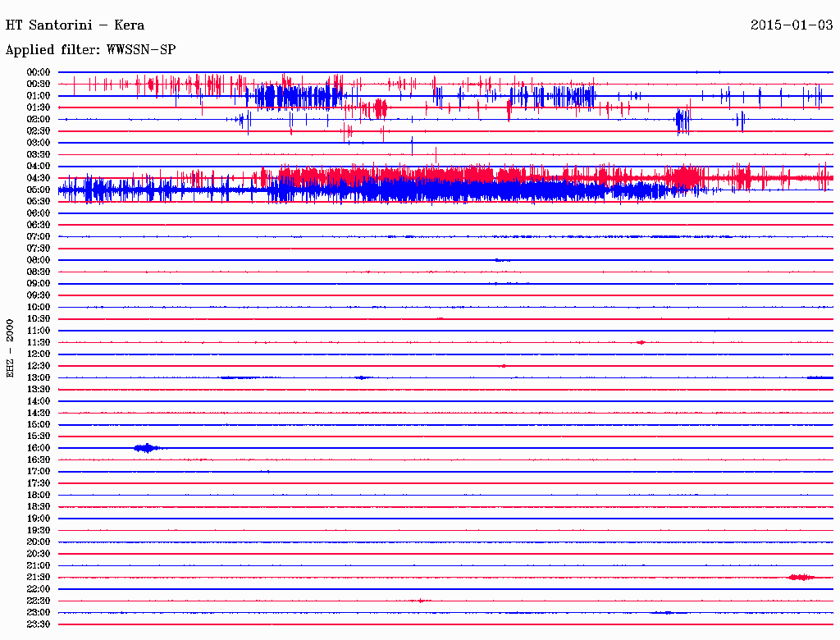Select the 19:00 time label

click(x=39, y=519)
